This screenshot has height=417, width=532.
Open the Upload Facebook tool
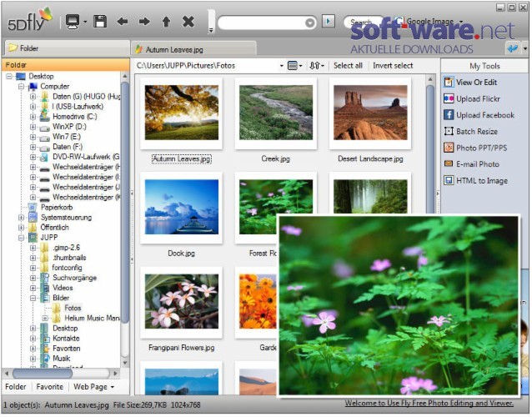point(479,115)
